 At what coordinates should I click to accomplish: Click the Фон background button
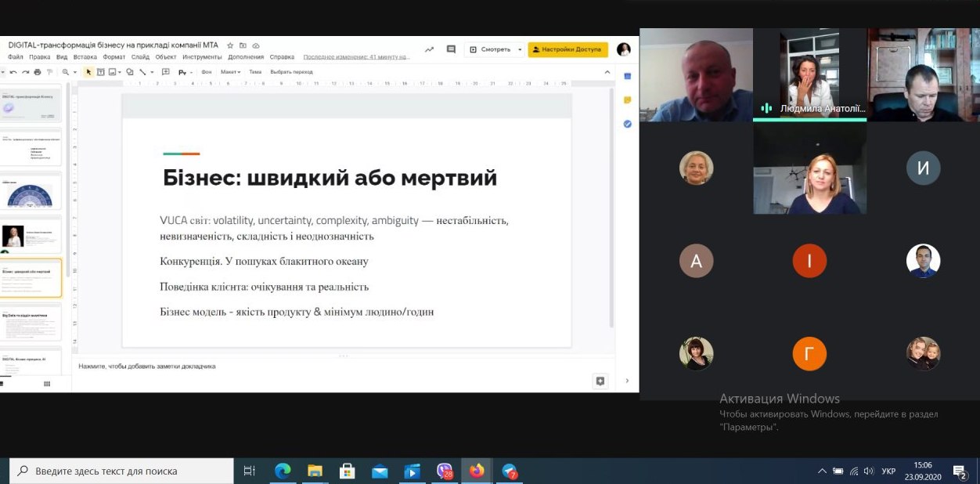coord(207,72)
